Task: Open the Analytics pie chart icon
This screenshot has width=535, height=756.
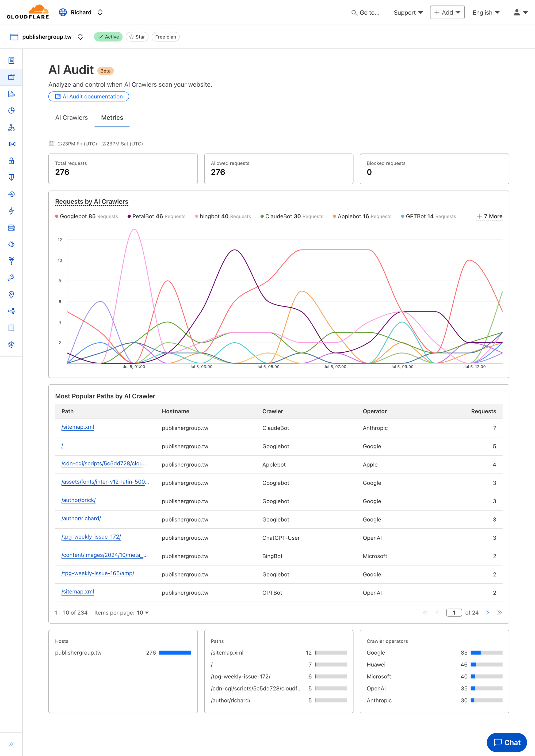Action: coord(11,110)
